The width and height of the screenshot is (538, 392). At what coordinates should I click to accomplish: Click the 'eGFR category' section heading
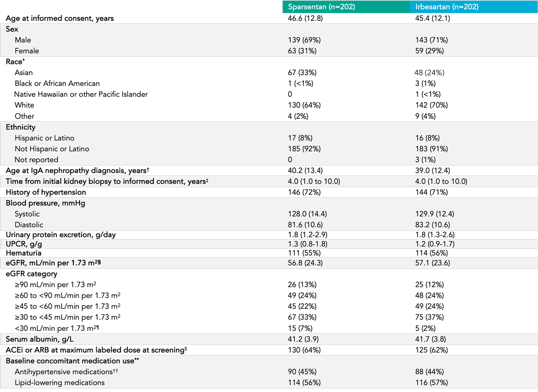pyautogui.click(x=31, y=274)
